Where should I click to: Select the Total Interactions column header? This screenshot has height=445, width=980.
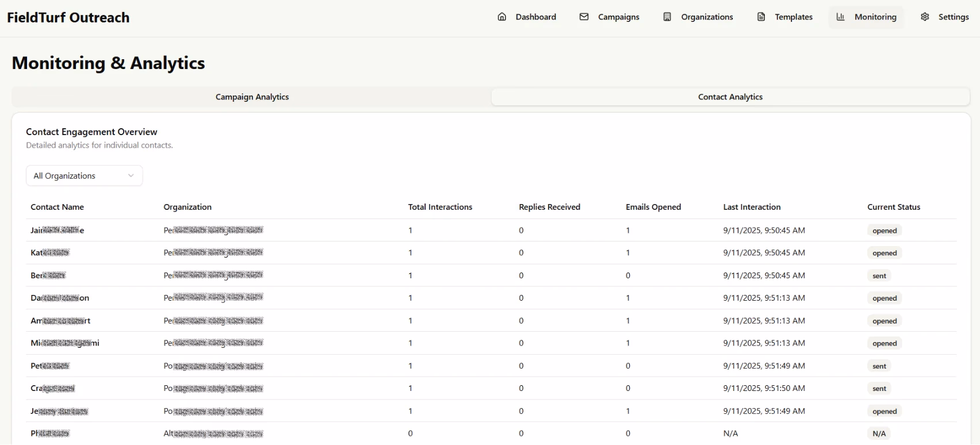[x=440, y=207]
